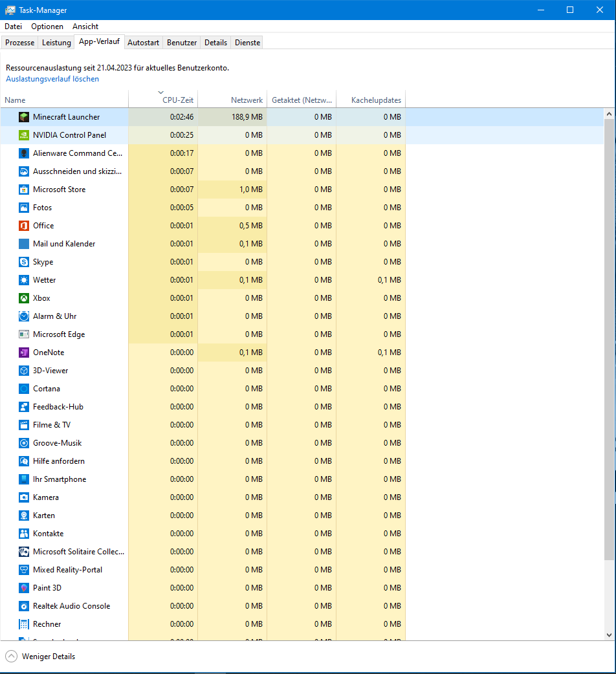Click the Feedback-Hub icon
The width and height of the screenshot is (616, 674).
(24, 407)
